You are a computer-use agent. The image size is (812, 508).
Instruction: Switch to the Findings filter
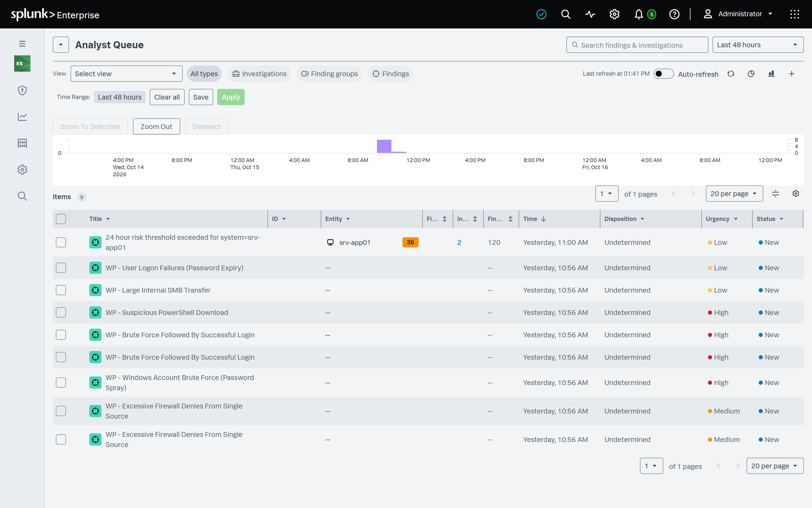click(390, 74)
